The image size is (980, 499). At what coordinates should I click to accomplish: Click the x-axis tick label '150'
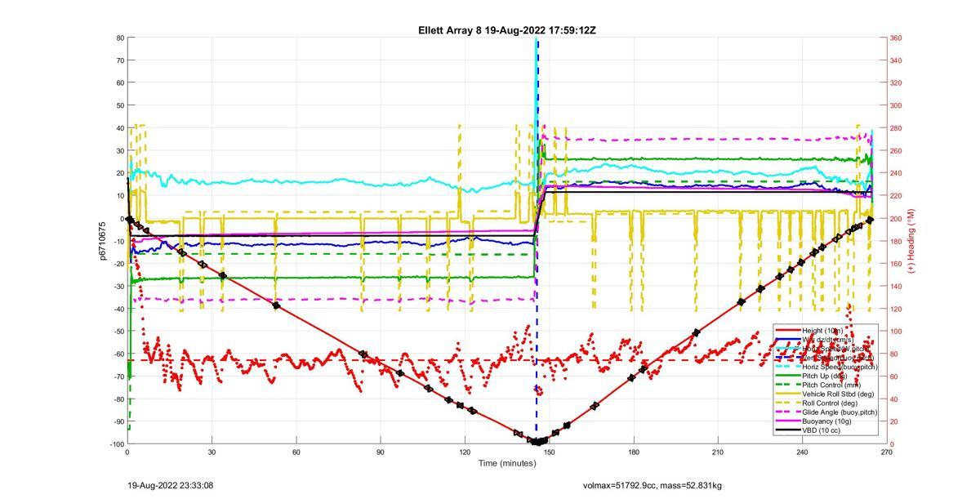pyautogui.click(x=549, y=452)
